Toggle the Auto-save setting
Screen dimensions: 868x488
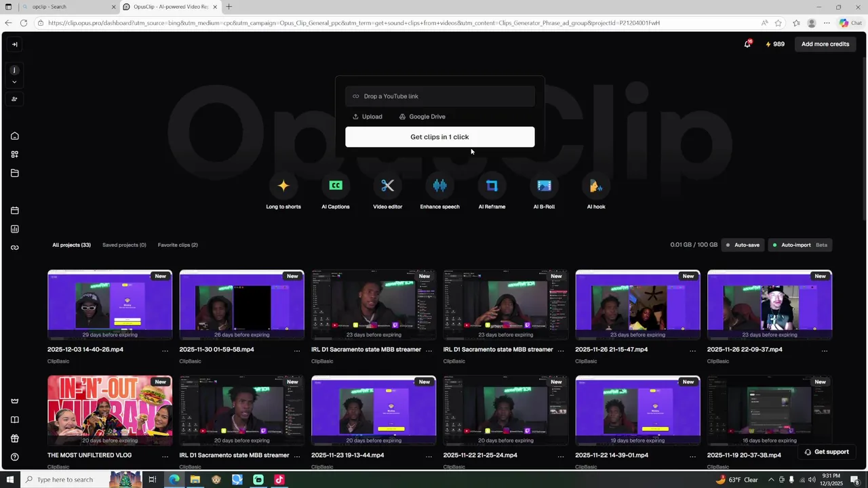pos(743,245)
